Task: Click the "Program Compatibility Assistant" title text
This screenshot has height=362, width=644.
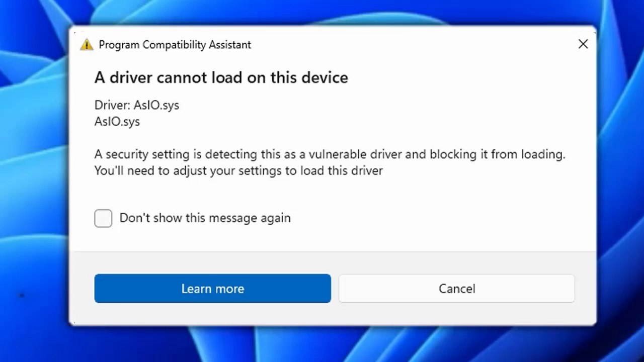Action: [175, 45]
